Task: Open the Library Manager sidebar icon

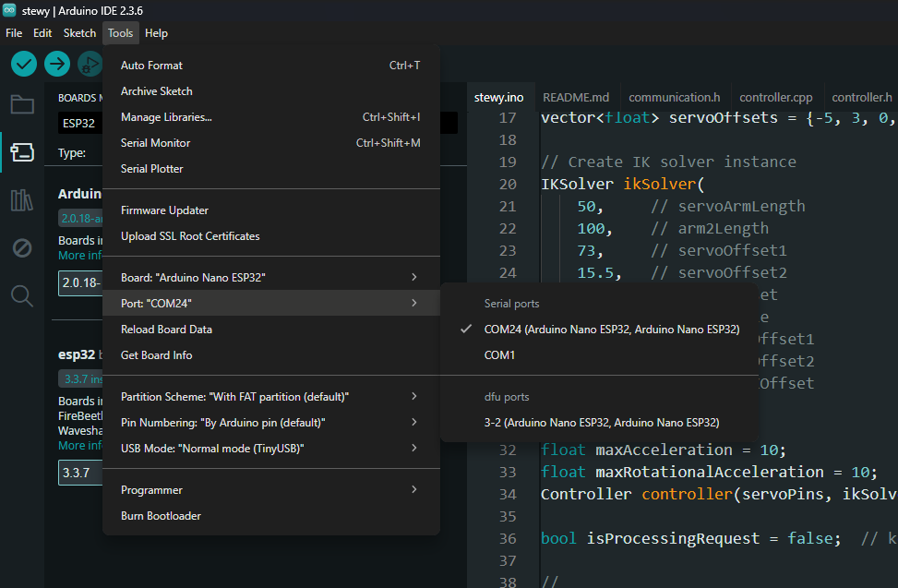Action: (22, 200)
